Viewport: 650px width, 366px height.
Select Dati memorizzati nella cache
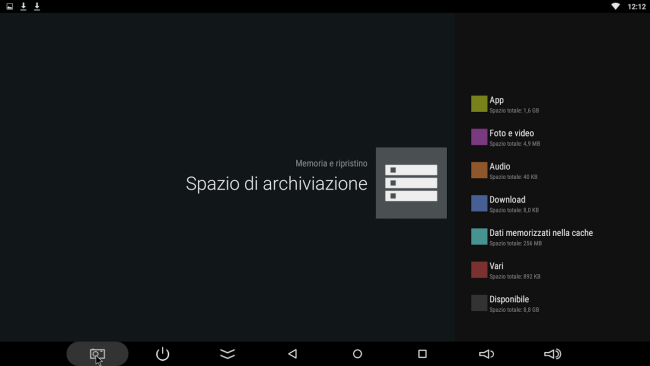(552, 237)
